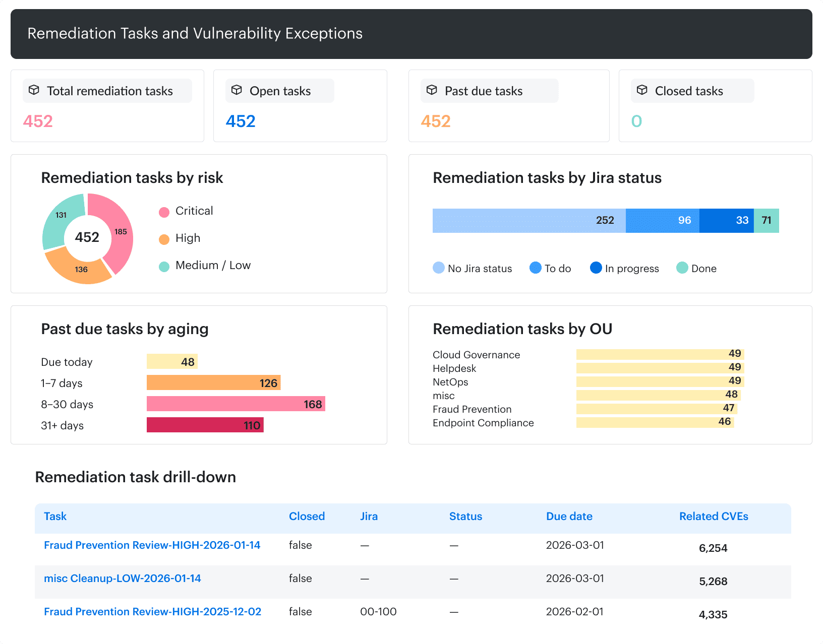Select the Medium / Low legend dot
The image size is (823, 644).
[x=164, y=267]
